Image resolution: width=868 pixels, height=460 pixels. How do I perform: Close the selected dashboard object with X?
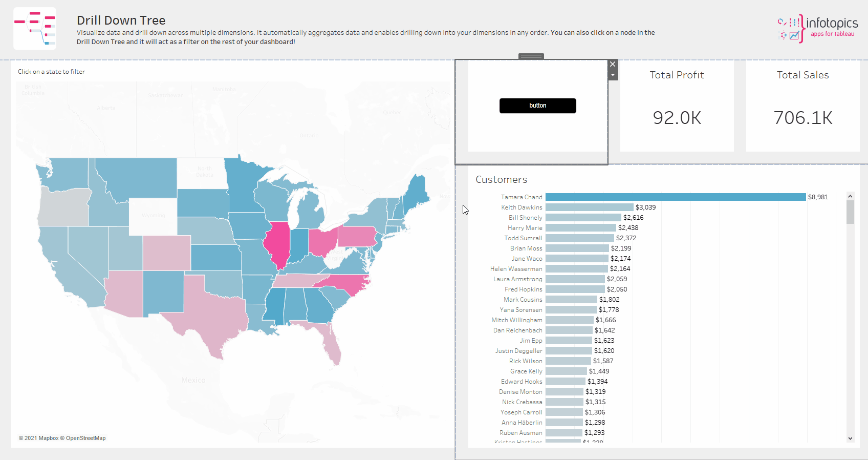[613, 65]
